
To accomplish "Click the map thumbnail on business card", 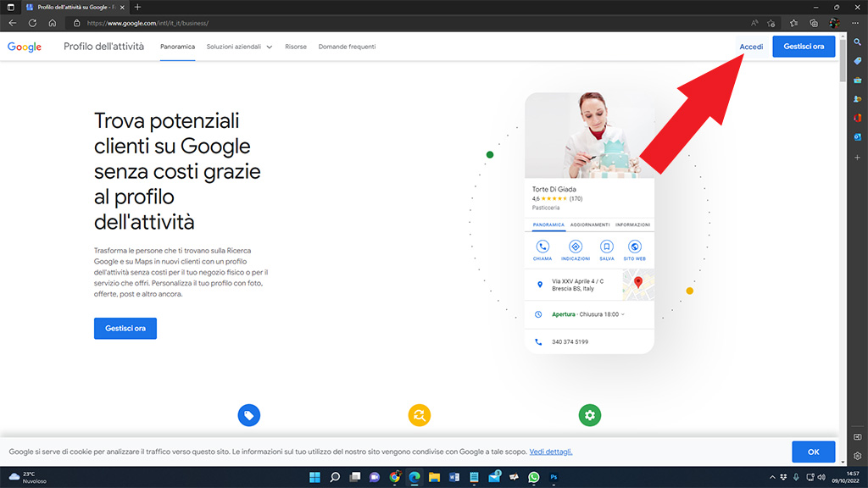I will [x=638, y=285].
